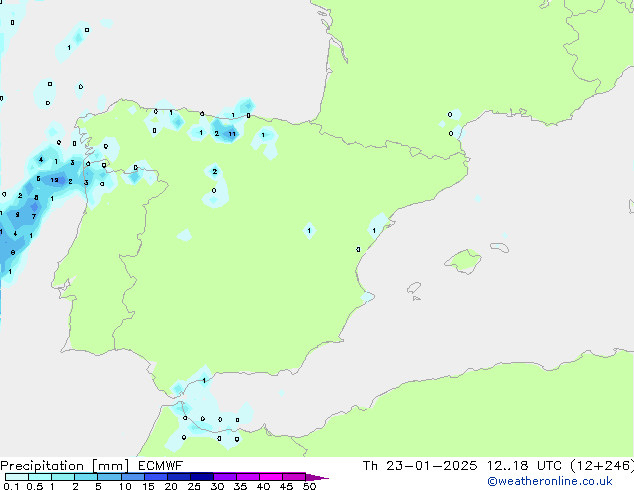Image resolution: width=634 pixels, height=490 pixels.
Task: Click the (12+246) forecast offset text
Action: click(599, 466)
